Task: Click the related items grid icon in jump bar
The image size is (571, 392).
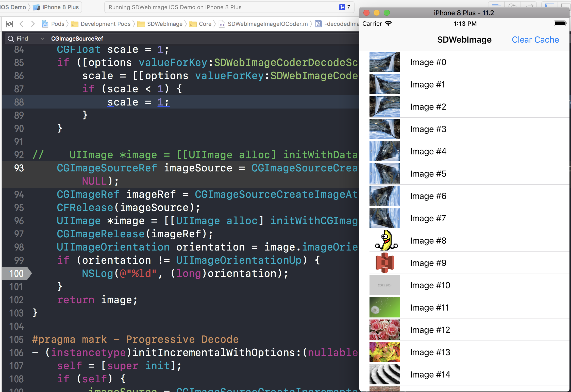Action: click(x=9, y=24)
